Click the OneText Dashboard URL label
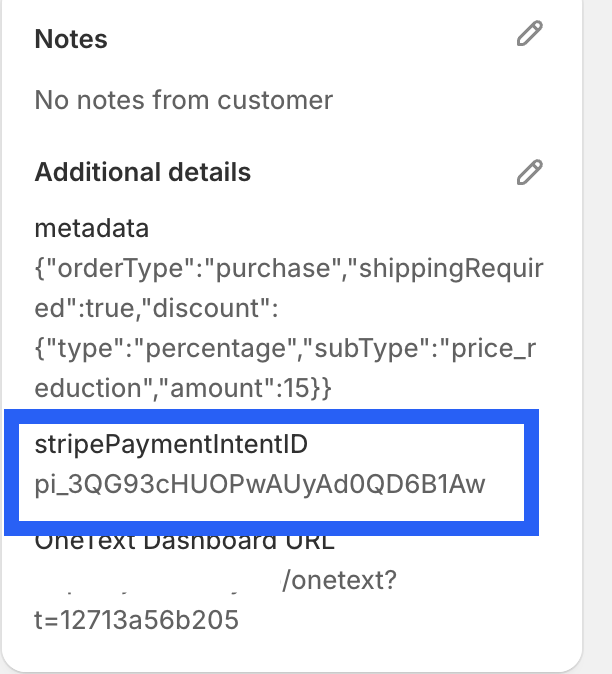612x674 pixels. [x=185, y=543]
